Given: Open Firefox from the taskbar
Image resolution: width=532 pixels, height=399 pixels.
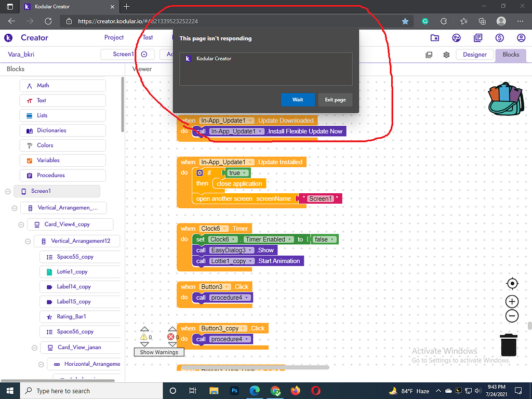Looking at the screenshot, I should [x=296, y=391].
